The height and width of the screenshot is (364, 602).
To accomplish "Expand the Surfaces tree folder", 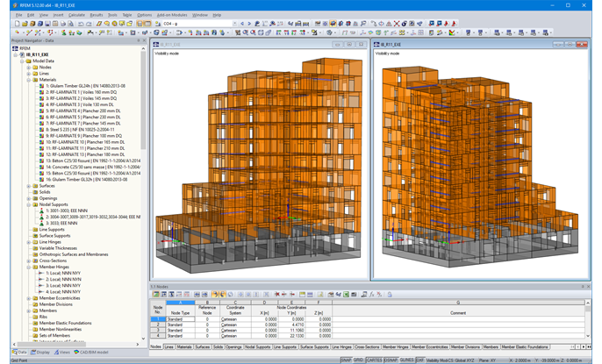I will point(28,186).
